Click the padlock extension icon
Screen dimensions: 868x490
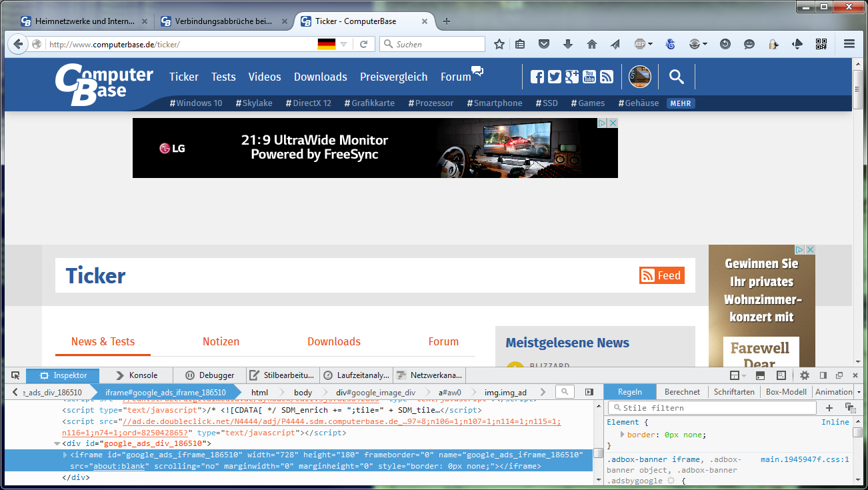(x=773, y=44)
